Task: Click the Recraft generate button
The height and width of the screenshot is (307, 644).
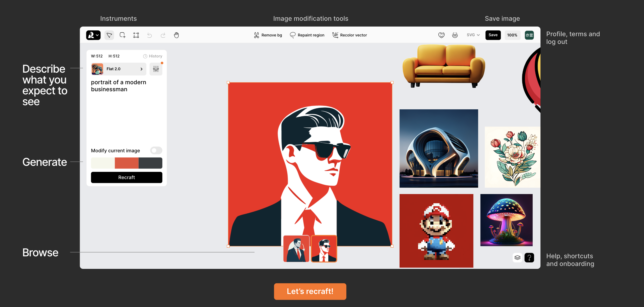Action: pos(127,177)
